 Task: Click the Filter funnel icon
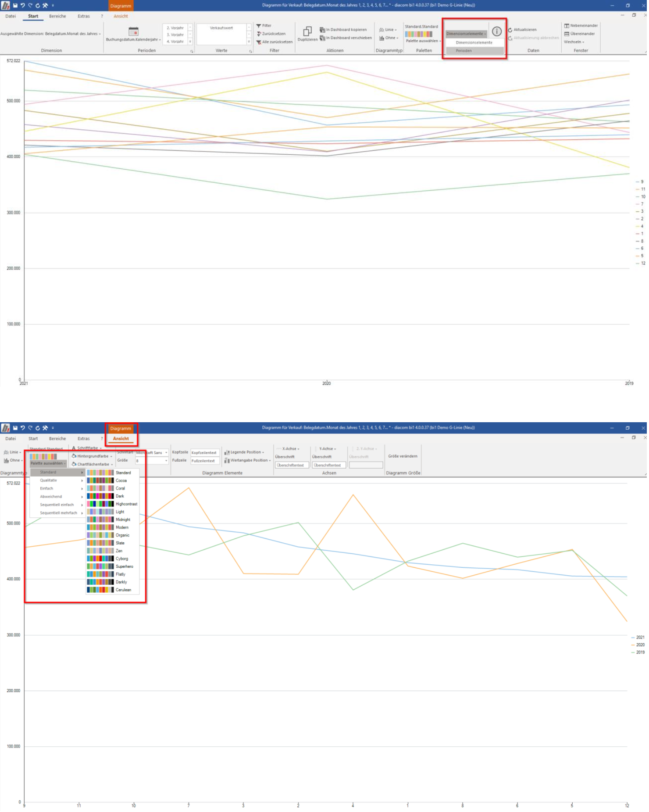click(x=259, y=26)
